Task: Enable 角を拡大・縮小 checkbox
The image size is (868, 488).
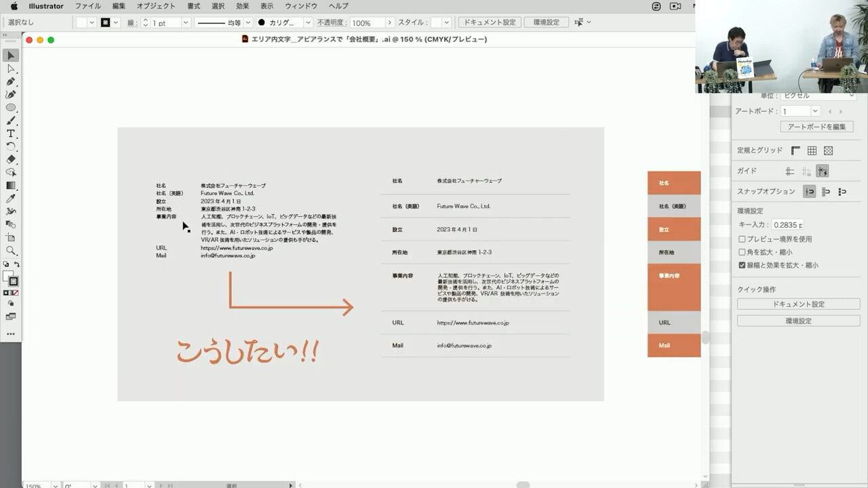Action: [x=742, y=252]
